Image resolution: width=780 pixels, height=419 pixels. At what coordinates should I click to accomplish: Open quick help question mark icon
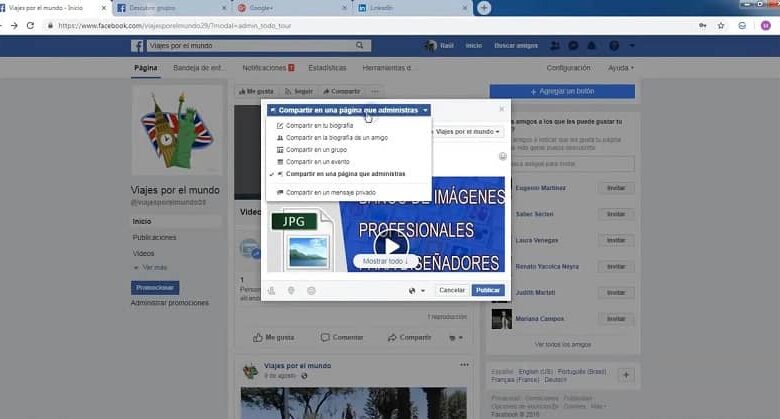pos(614,46)
